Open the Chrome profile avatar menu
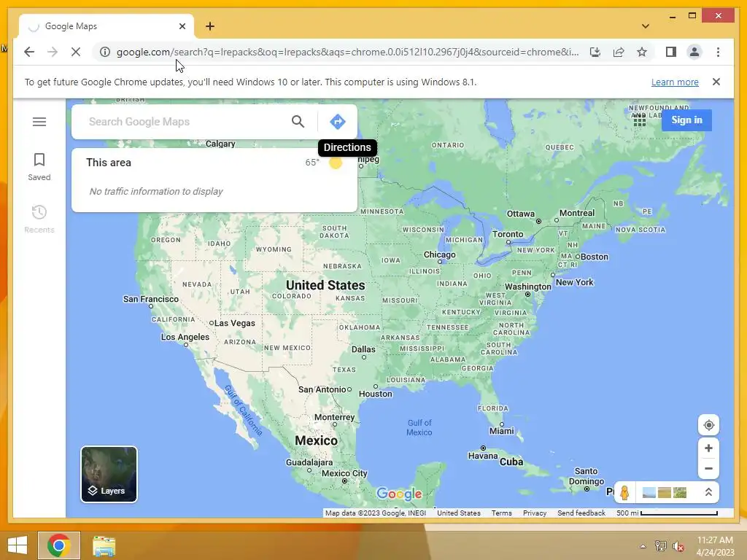The image size is (747, 560). [x=694, y=52]
